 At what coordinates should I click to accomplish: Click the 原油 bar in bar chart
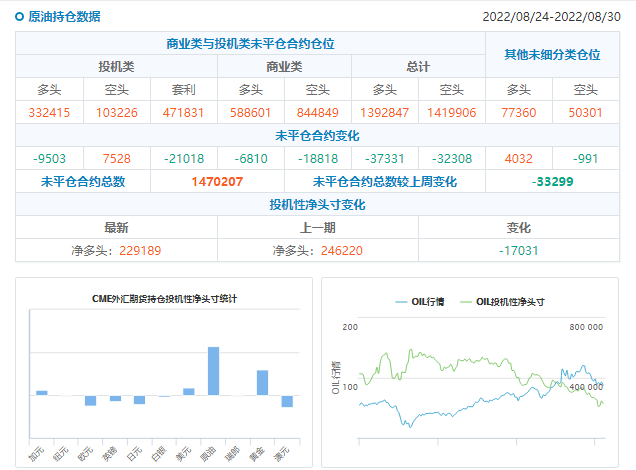coord(213,371)
